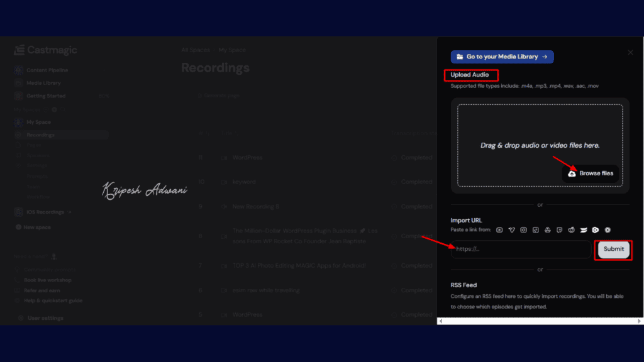Select the Vimeo import icon
Screen dimensions: 644x362
click(511, 229)
